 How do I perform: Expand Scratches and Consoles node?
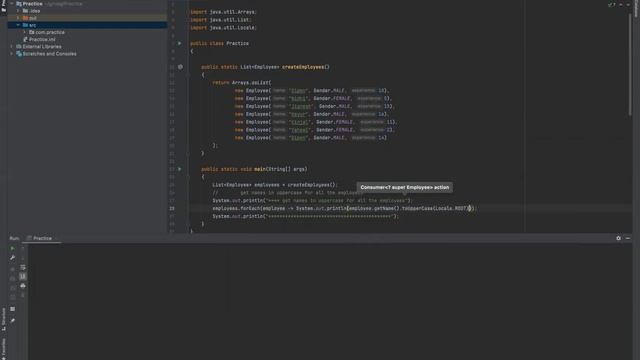[12, 54]
